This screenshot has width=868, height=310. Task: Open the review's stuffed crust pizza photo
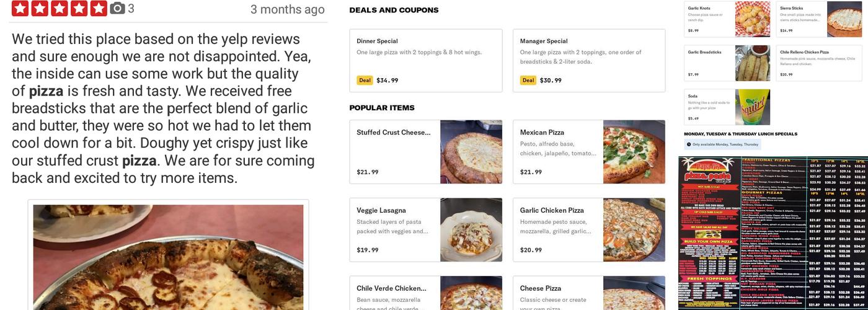(x=168, y=257)
